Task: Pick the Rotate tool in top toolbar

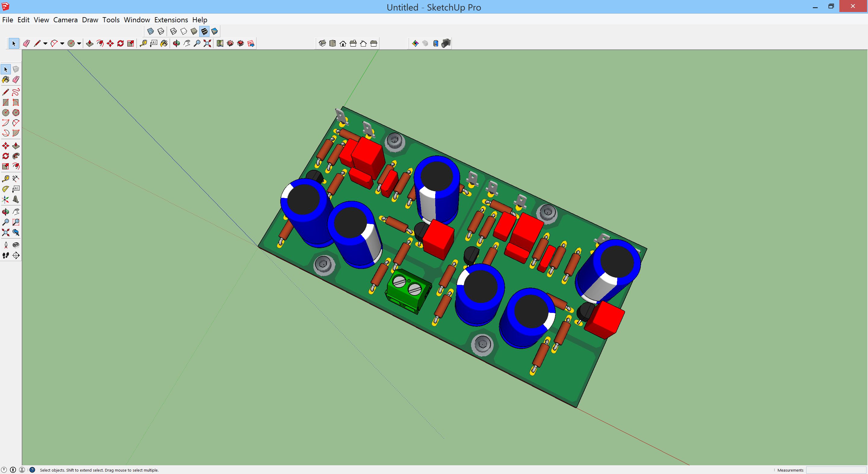Action: pyautogui.click(x=120, y=43)
